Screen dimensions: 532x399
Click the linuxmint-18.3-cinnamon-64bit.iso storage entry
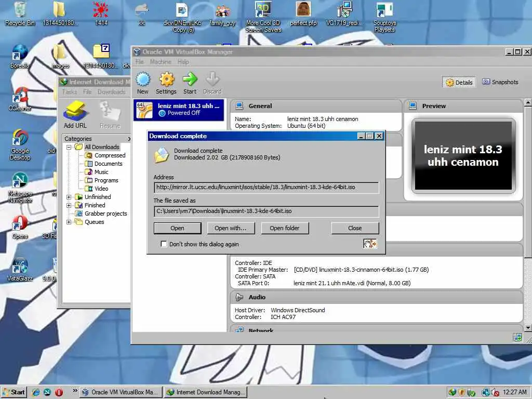[x=362, y=270]
